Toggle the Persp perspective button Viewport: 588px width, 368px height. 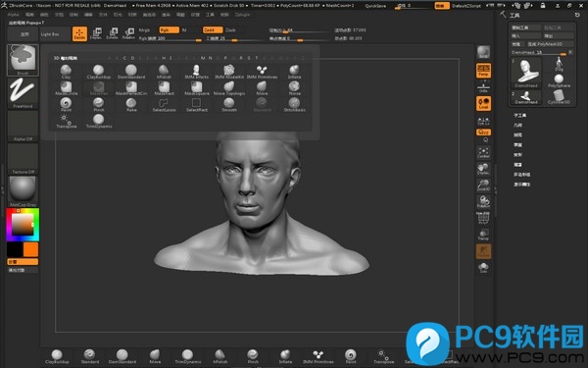(x=483, y=71)
